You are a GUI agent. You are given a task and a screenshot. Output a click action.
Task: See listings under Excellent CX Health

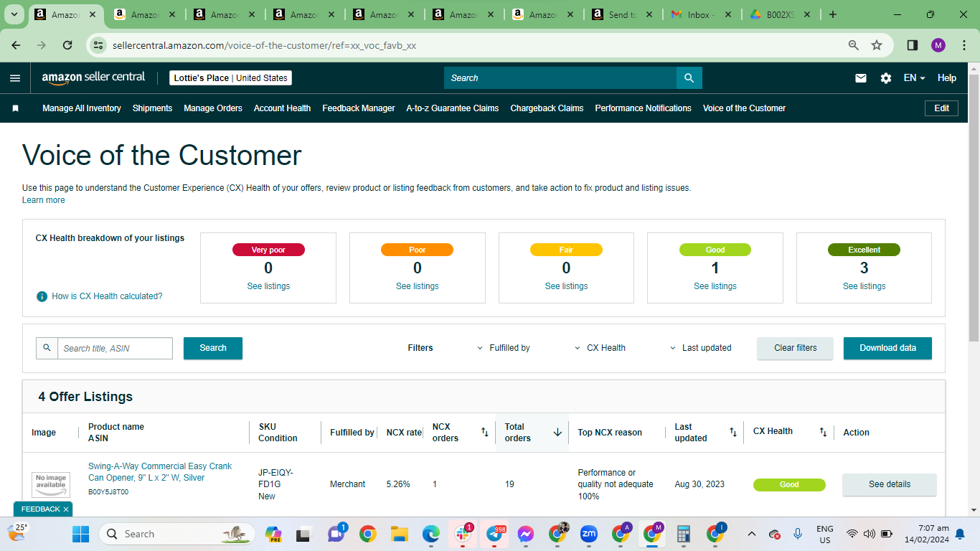tap(864, 286)
